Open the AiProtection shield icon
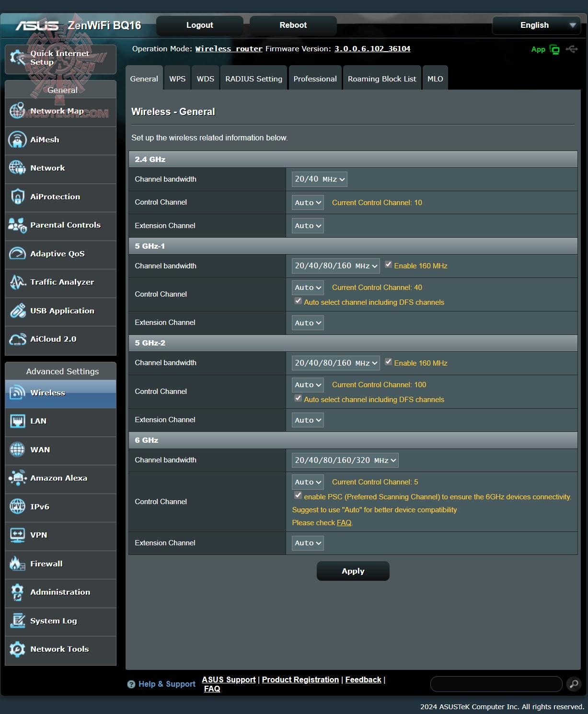Screen dimensions: 588x714 pos(18,197)
